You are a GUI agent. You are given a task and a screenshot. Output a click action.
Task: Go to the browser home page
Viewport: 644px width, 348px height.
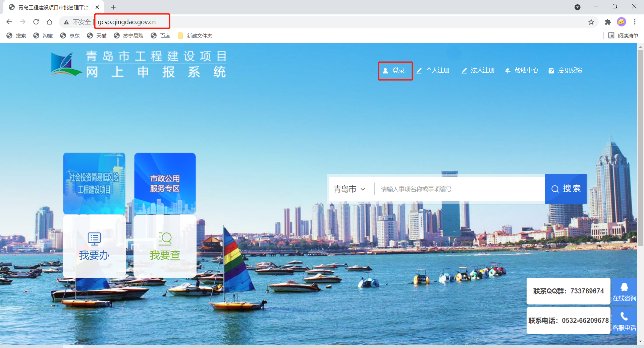[x=50, y=22]
